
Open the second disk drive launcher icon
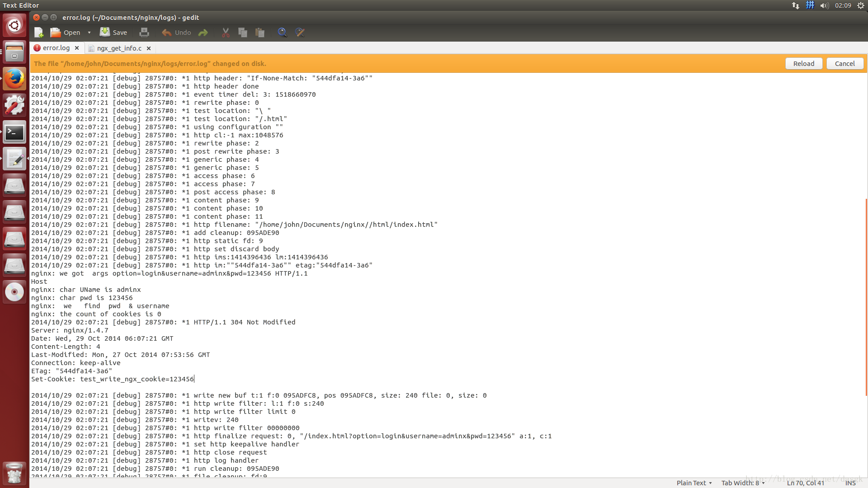14,212
